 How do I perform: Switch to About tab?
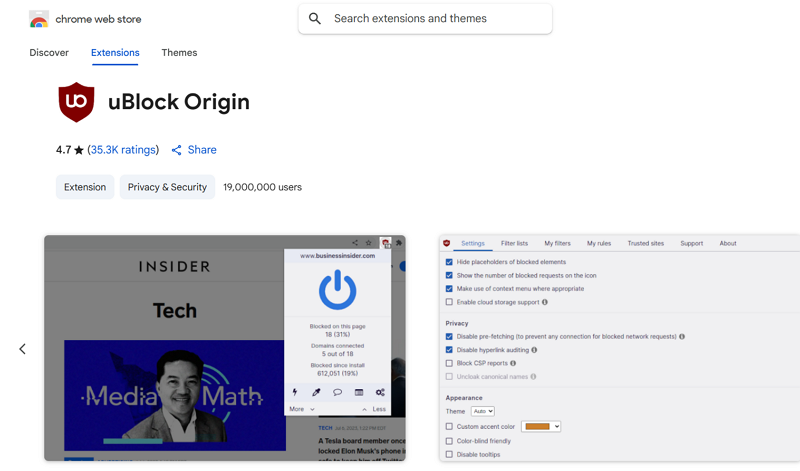coord(728,243)
